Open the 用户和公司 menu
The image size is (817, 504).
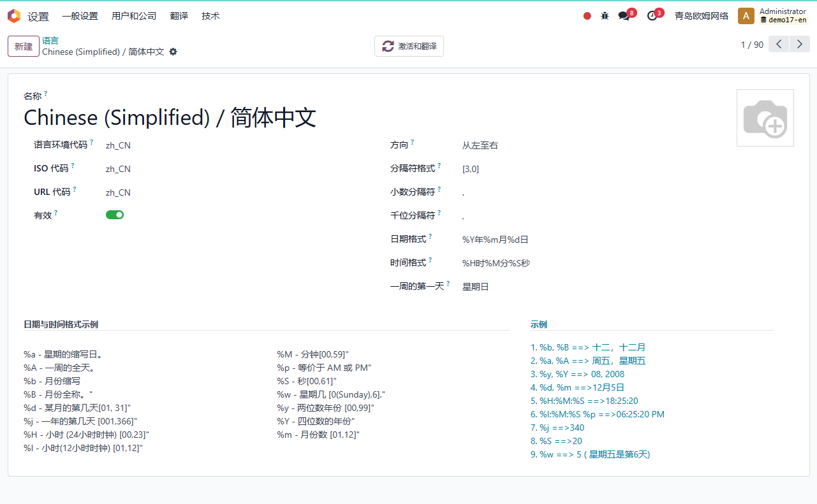[134, 16]
